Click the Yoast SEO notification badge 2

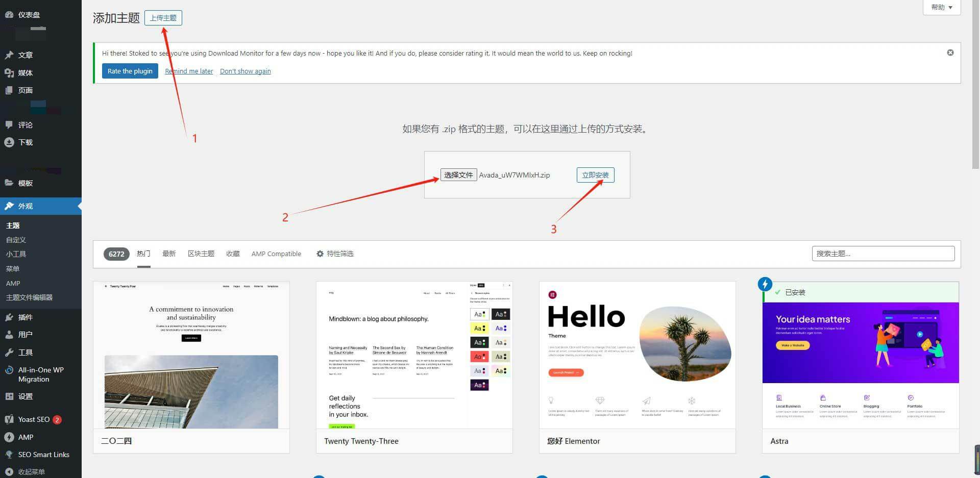click(57, 420)
